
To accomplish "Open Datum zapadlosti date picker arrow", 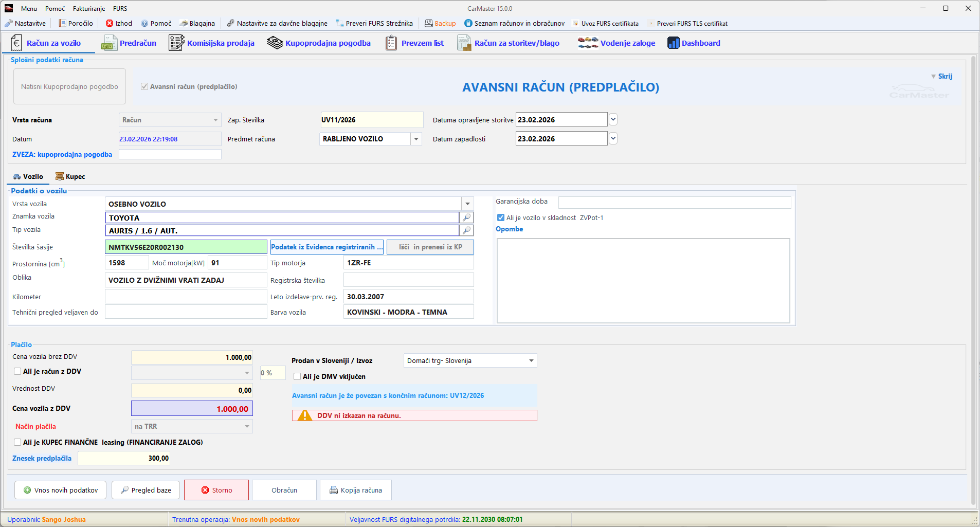I will click(613, 139).
